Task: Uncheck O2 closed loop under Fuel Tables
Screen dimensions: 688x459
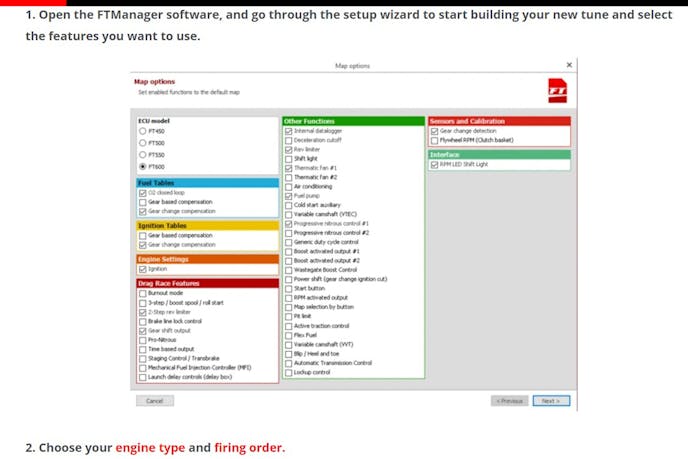Action: click(142, 193)
